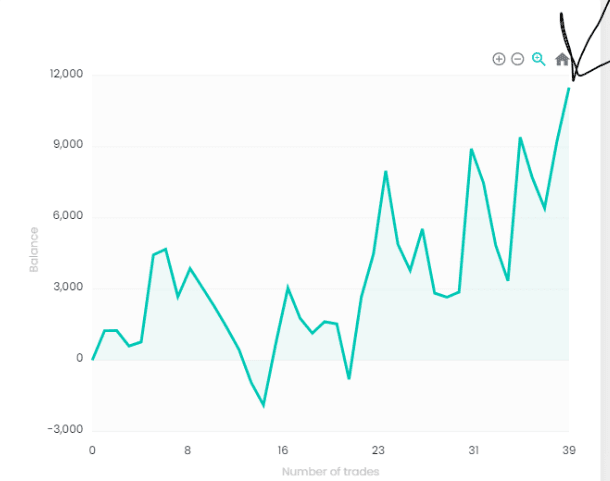Click the x-axis tick label 16

click(282, 450)
